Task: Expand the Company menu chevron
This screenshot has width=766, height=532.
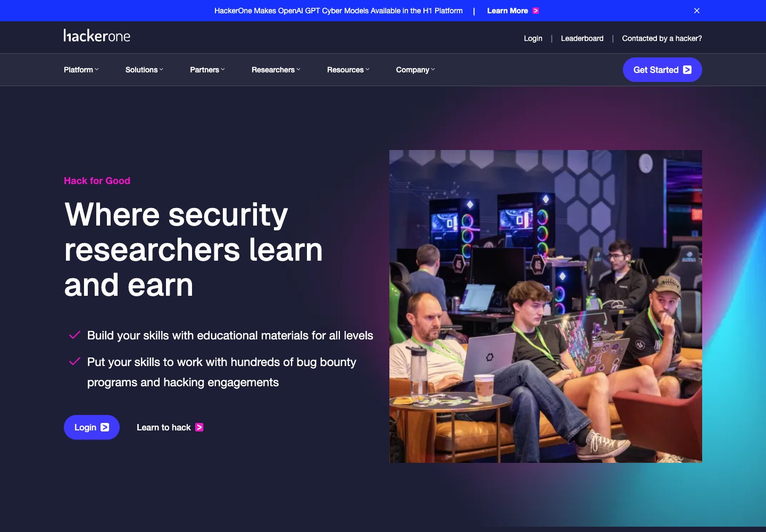Action: [x=433, y=70]
